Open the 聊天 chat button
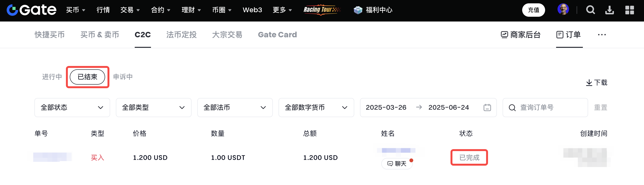644x185 pixels. coord(397,163)
